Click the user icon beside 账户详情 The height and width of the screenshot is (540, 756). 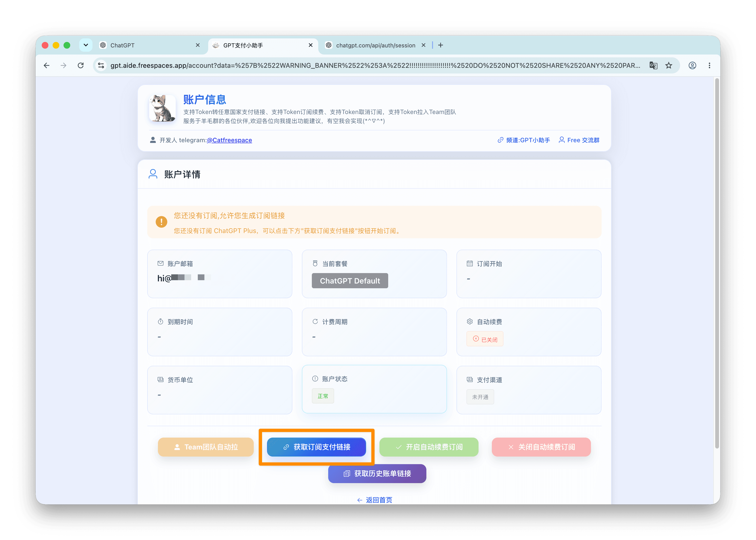coord(153,174)
